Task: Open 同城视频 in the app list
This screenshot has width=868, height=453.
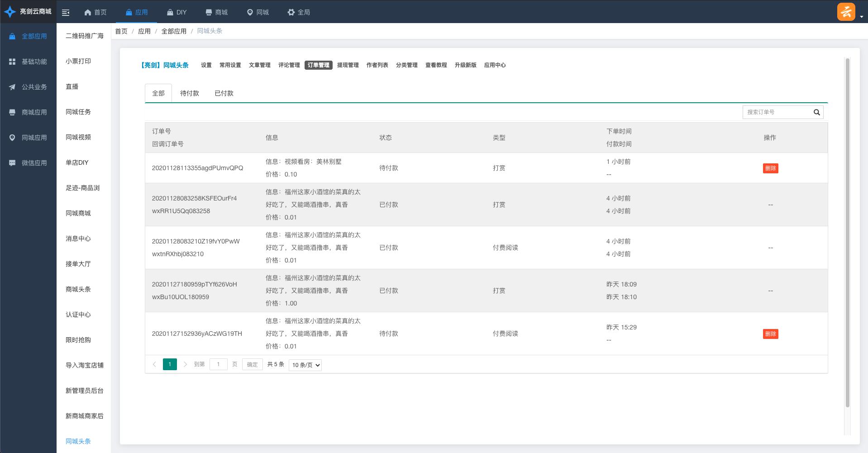Action: 78,137
